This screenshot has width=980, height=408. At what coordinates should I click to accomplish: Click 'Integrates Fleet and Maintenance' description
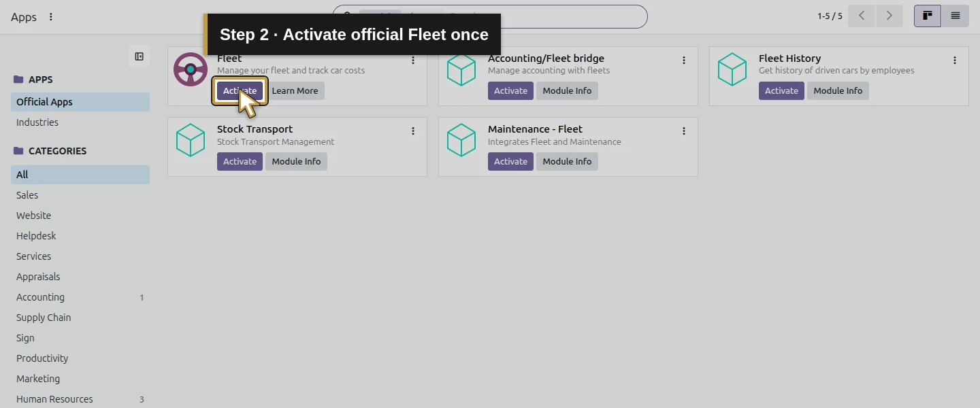(x=555, y=142)
